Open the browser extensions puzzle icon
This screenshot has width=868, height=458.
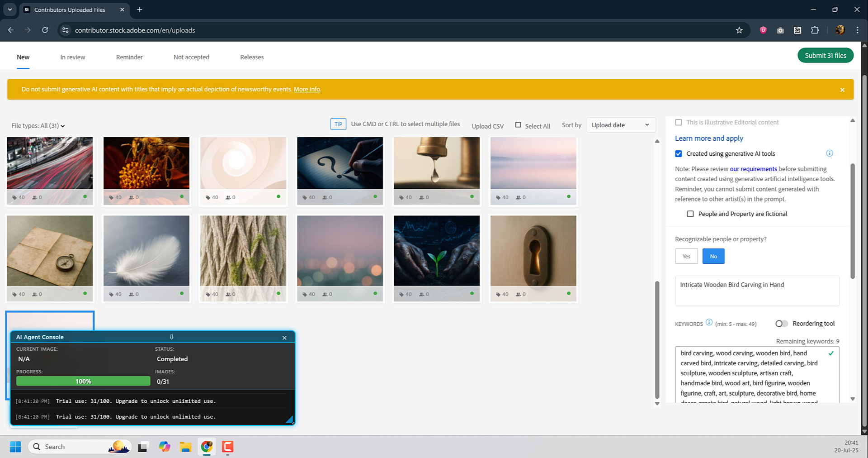tap(815, 30)
